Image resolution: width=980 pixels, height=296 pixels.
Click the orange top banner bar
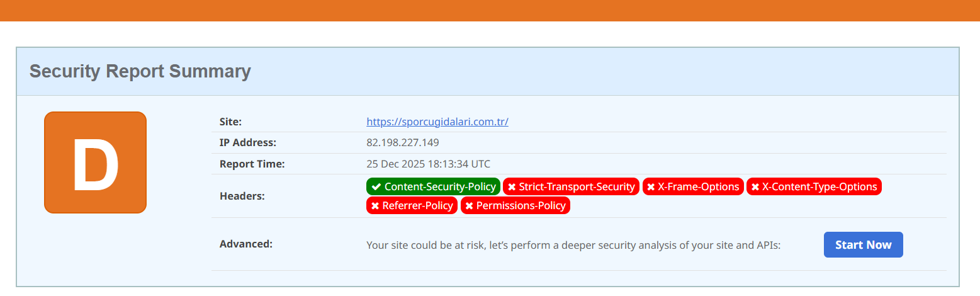pos(490,10)
